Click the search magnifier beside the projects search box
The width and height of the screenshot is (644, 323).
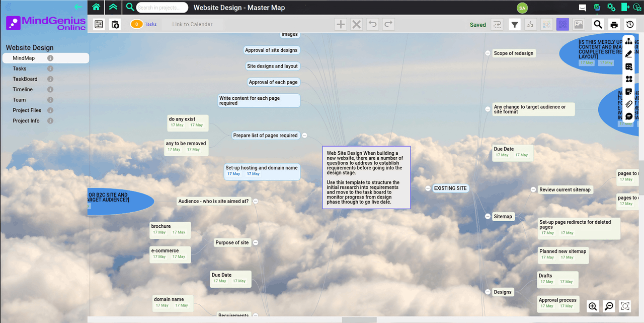(130, 7)
